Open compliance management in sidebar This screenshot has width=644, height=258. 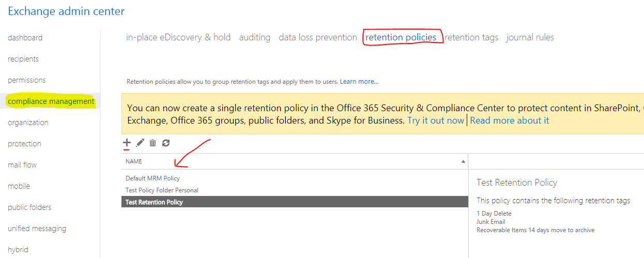[51, 101]
